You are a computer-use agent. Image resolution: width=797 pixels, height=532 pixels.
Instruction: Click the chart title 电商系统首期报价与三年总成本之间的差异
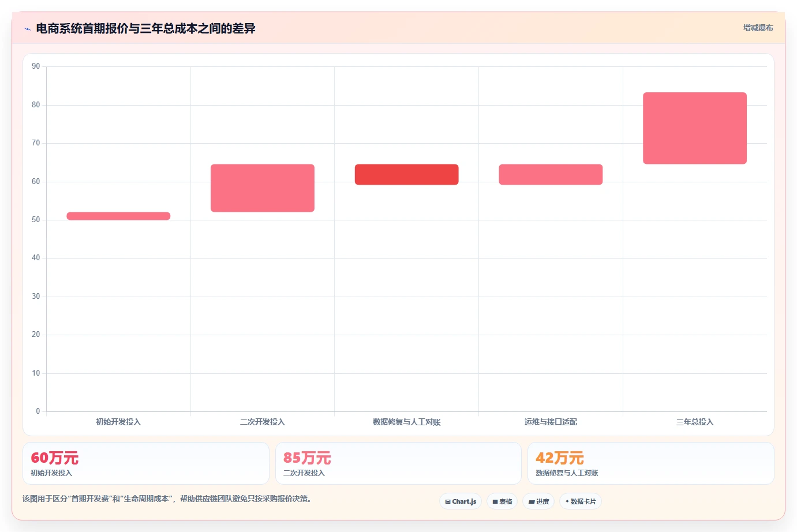pos(145,28)
